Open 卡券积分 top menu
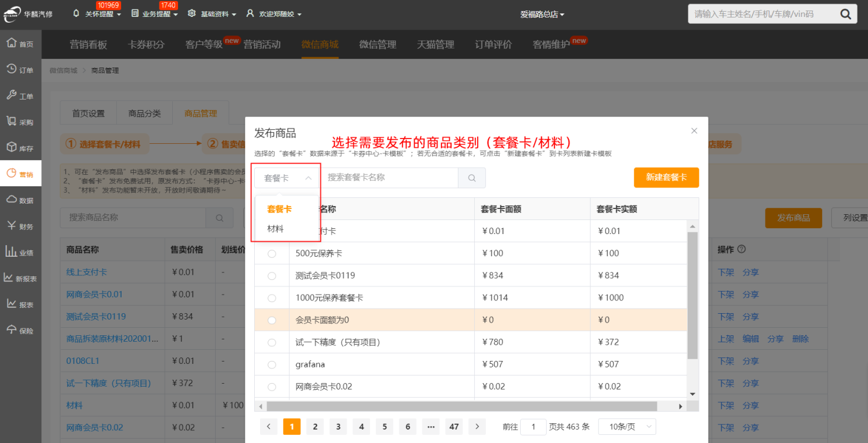868x443 pixels. (x=146, y=44)
